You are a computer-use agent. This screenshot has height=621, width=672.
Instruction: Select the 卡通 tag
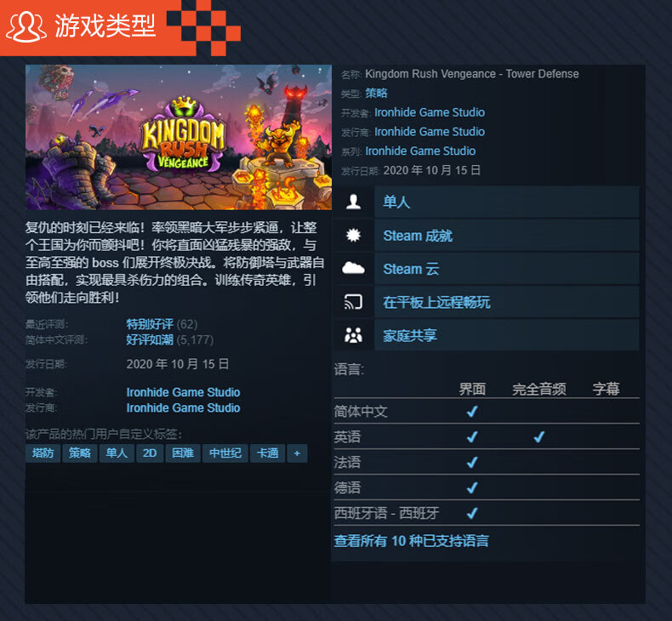tap(268, 453)
